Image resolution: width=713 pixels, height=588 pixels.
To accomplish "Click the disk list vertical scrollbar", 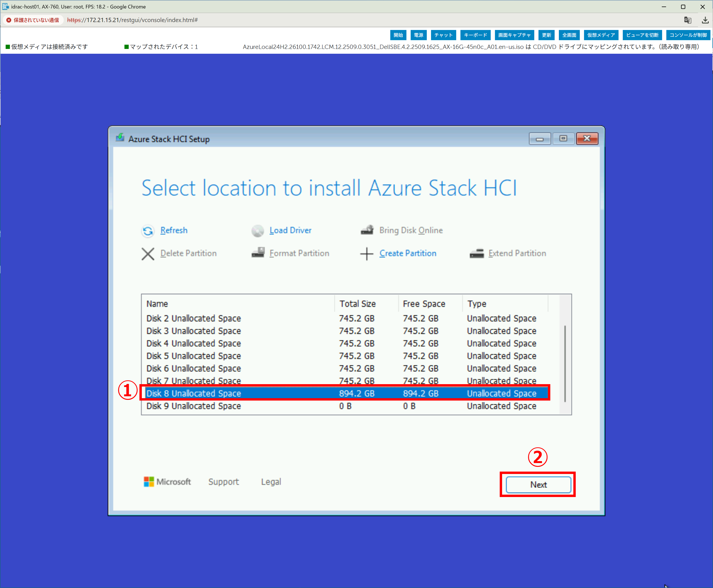I will (565, 364).
